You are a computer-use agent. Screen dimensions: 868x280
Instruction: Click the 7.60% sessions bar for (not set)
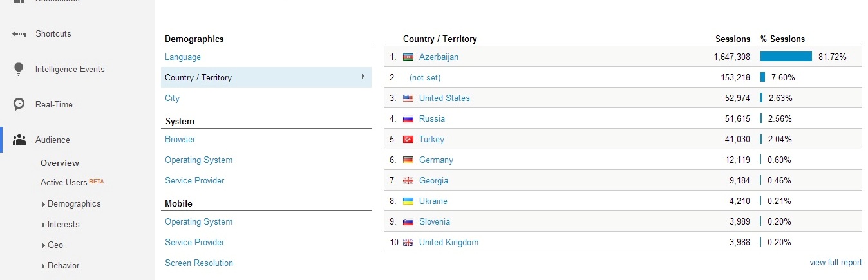[x=762, y=77]
